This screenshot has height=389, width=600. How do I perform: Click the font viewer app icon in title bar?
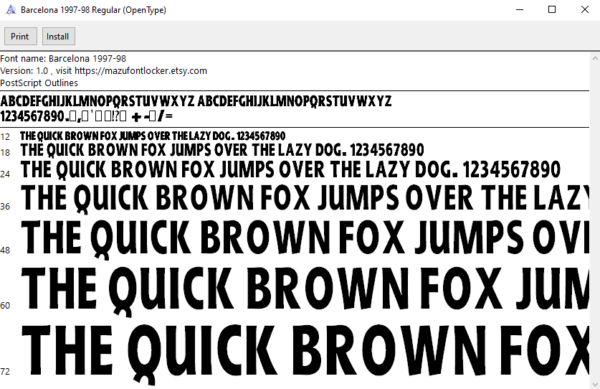11,10
